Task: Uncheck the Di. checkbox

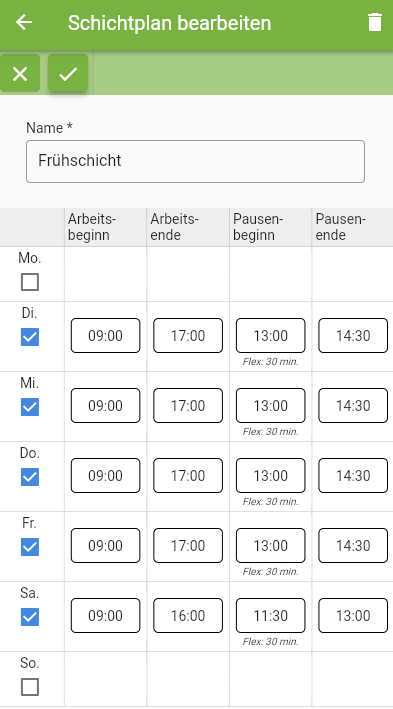Action: pos(30,337)
